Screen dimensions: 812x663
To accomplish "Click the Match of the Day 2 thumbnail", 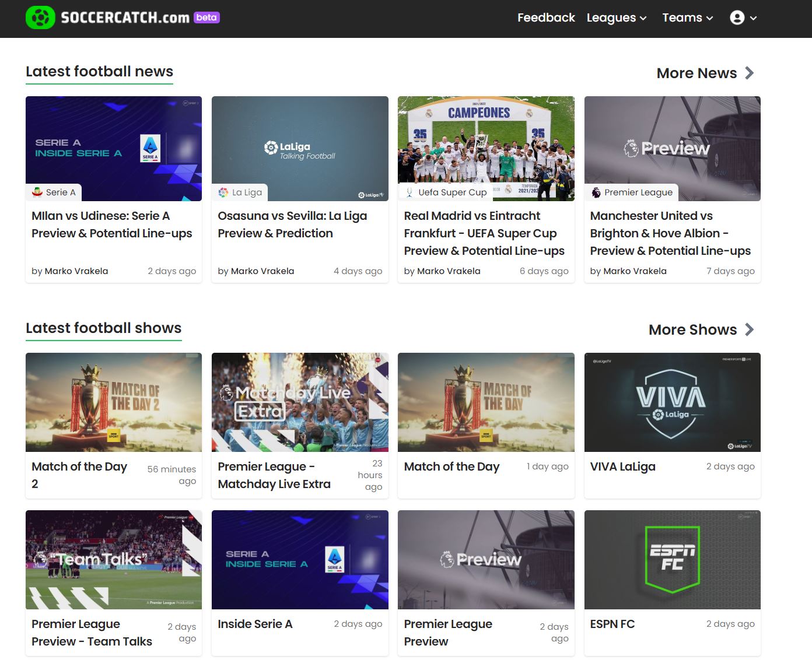I will (114, 402).
